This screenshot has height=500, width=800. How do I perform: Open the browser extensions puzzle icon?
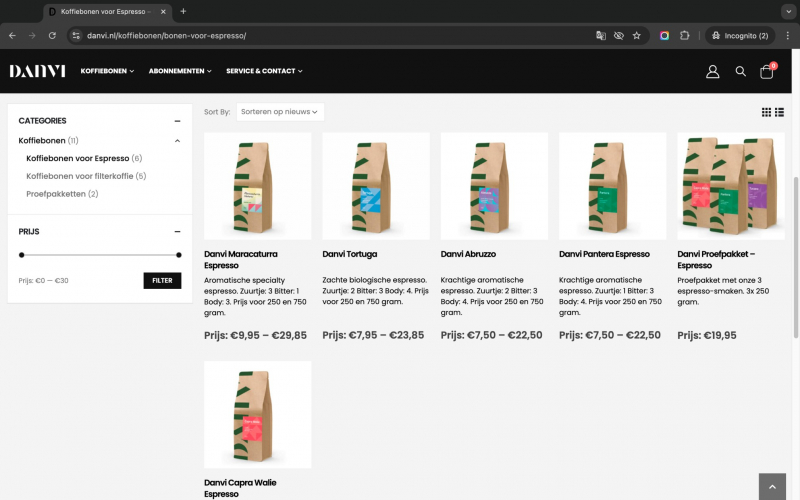tap(684, 36)
